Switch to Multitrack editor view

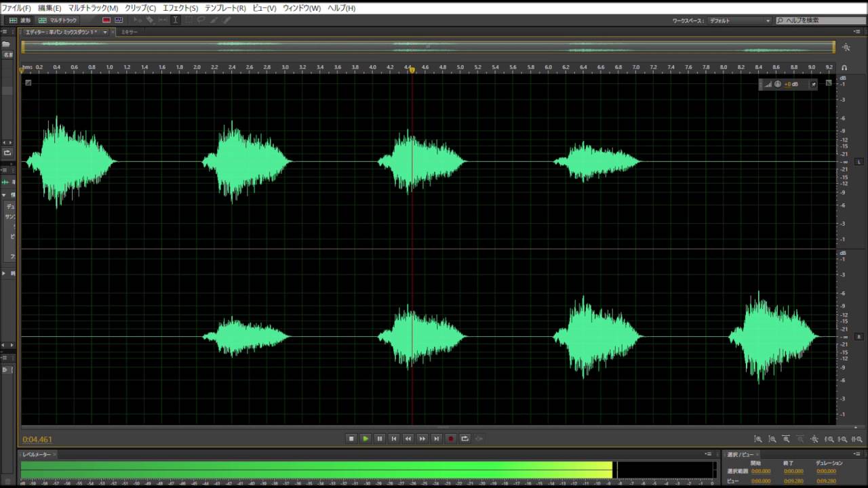coord(58,20)
